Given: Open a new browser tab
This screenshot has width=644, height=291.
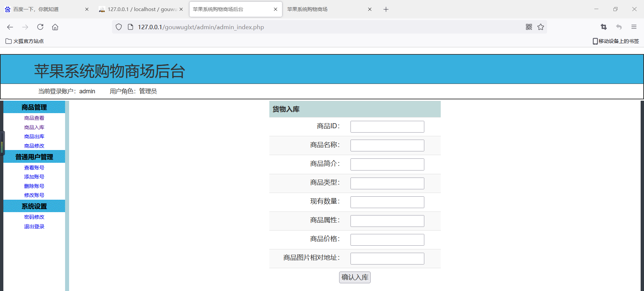Looking at the screenshot, I should pos(386,9).
